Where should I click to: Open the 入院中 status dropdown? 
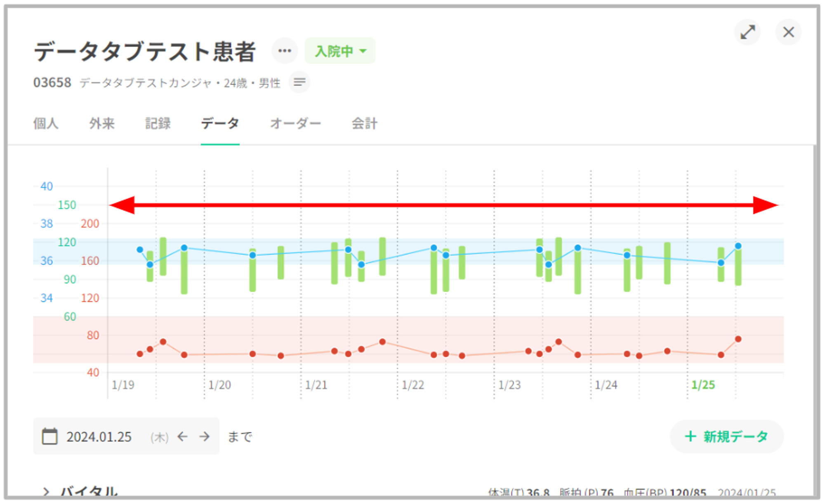coord(340,51)
